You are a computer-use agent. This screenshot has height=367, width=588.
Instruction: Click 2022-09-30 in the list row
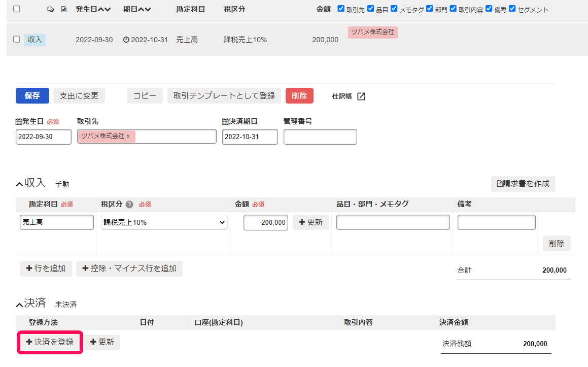pyautogui.click(x=94, y=40)
